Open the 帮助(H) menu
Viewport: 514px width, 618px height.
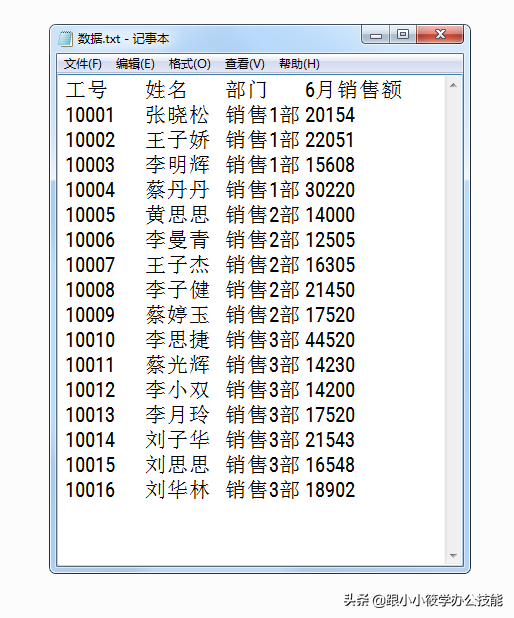(x=299, y=64)
